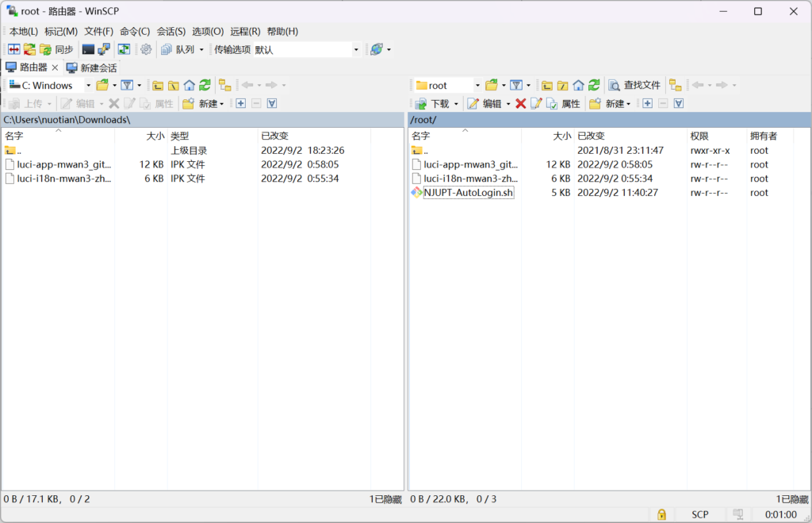Open the 命令(C) menu
The image size is (812, 523).
[x=135, y=31]
